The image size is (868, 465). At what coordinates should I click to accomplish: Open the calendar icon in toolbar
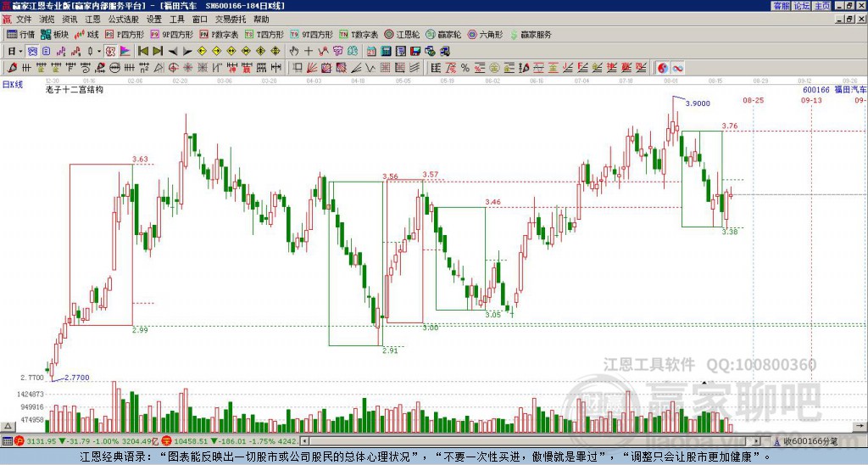tap(371, 52)
